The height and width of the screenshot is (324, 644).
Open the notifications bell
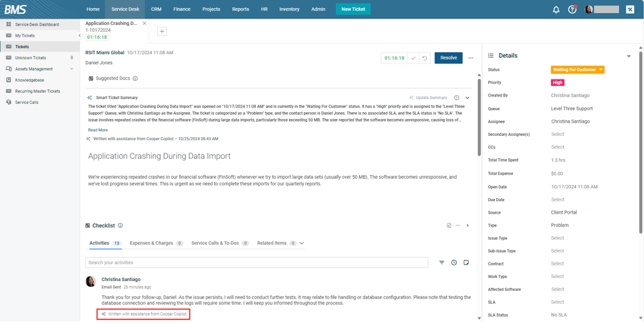pos(556,9)
